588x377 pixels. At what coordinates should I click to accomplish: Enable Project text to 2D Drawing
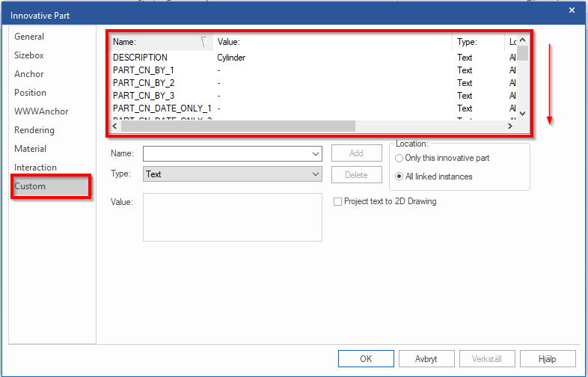(385, 201)
